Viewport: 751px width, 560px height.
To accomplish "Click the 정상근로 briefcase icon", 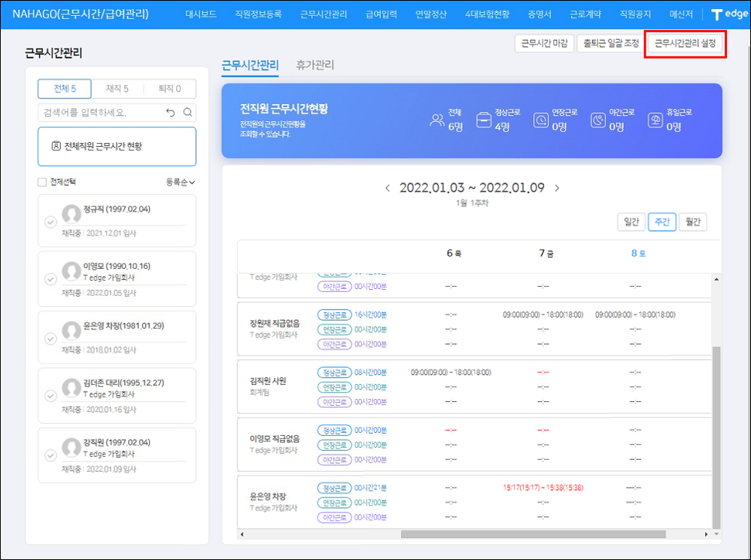I will click(484, 120).
